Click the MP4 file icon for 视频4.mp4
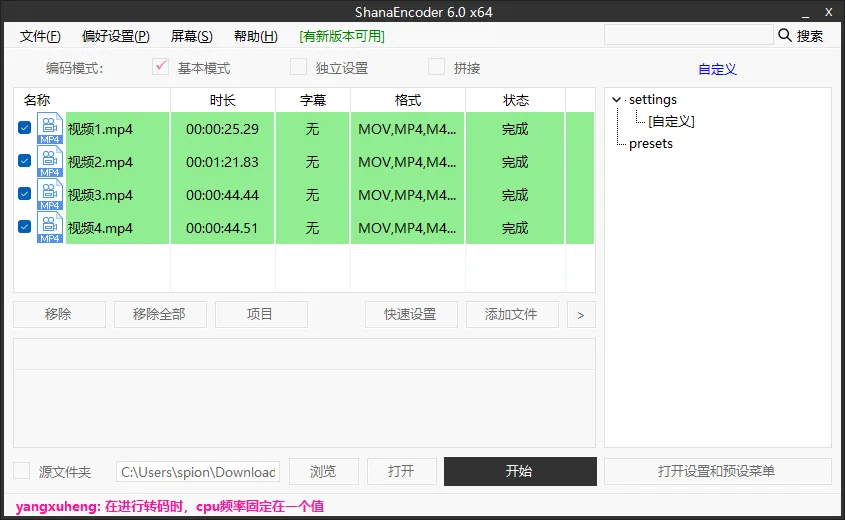This screenshot has height=520, width=845. click(50, 227)
